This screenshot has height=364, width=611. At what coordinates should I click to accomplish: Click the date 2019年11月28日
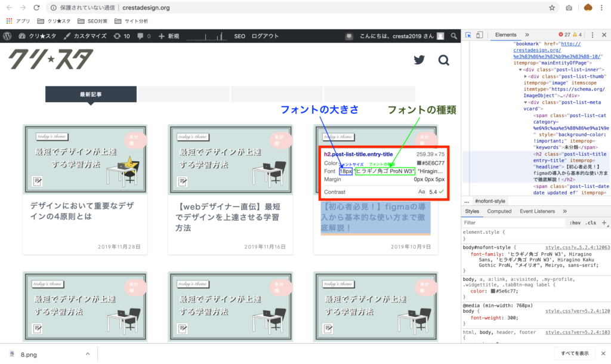click(x=119, y=246)
